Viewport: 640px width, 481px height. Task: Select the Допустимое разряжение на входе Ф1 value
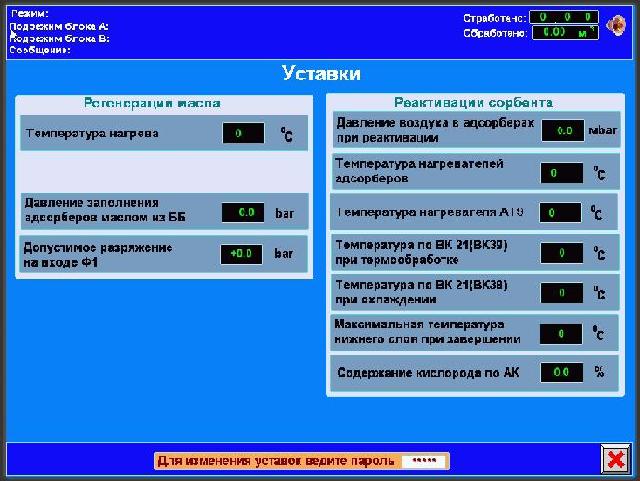point(242,254)
